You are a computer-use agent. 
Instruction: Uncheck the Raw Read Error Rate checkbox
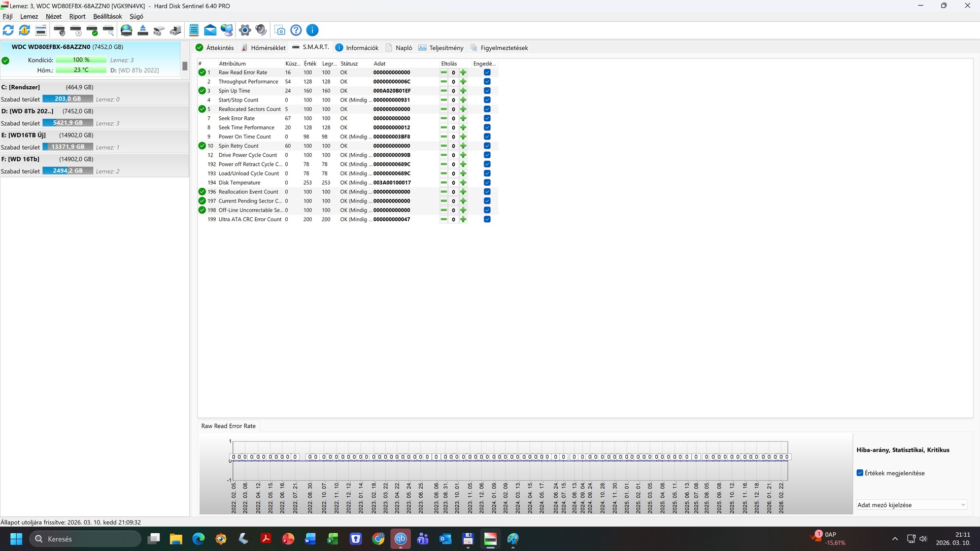487,73
